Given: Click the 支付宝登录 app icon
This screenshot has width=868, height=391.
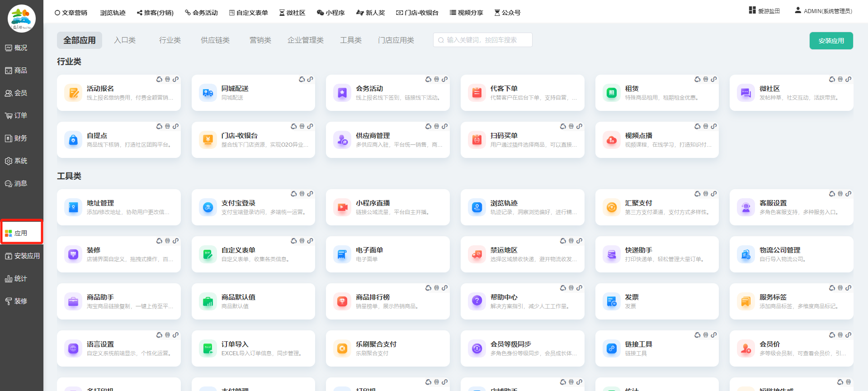Looking at the screenshot, I should pos(208,207).
